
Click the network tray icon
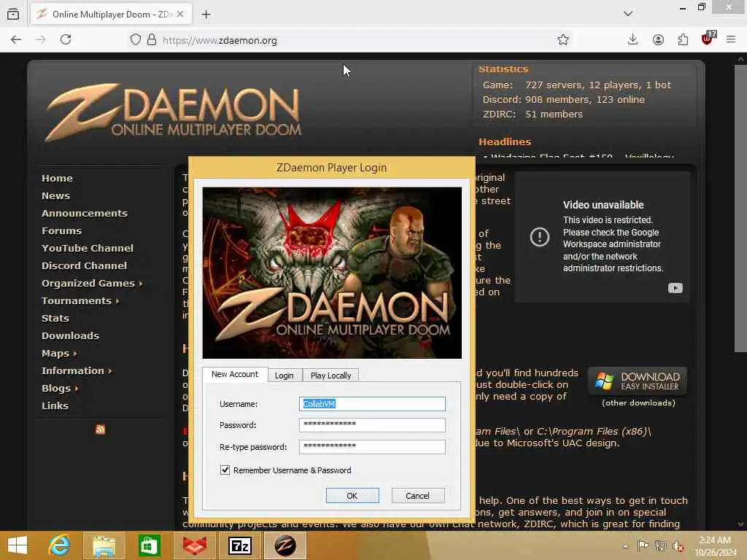tap(660, 545)
